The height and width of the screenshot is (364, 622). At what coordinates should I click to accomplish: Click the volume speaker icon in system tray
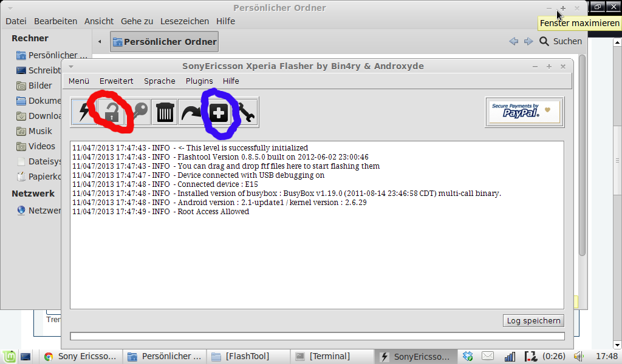[x=578, y=356]
